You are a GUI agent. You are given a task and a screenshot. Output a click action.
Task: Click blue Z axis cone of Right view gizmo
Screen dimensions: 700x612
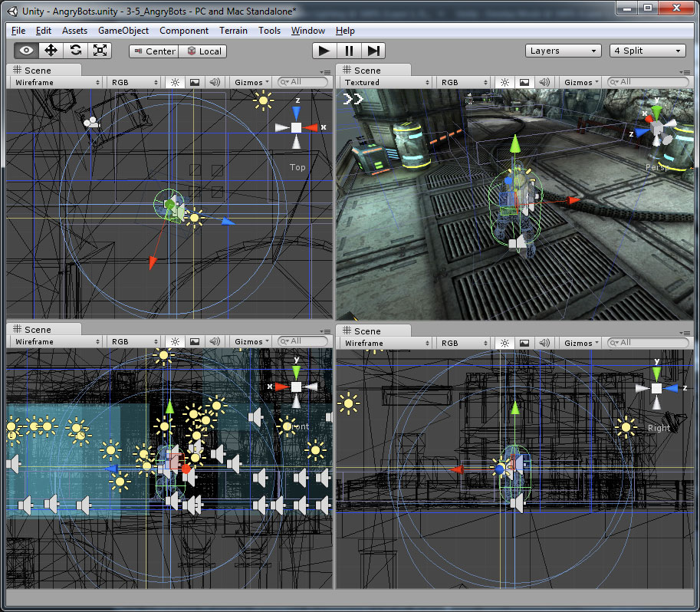pyautogui.click(x=671, y=388)
